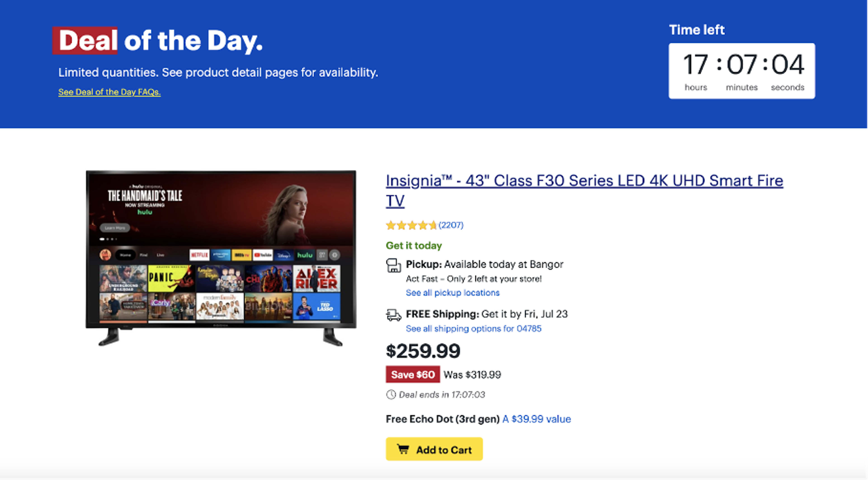
Task: Open the YouTube icon on the TV screen
Action: coord(263,255)
